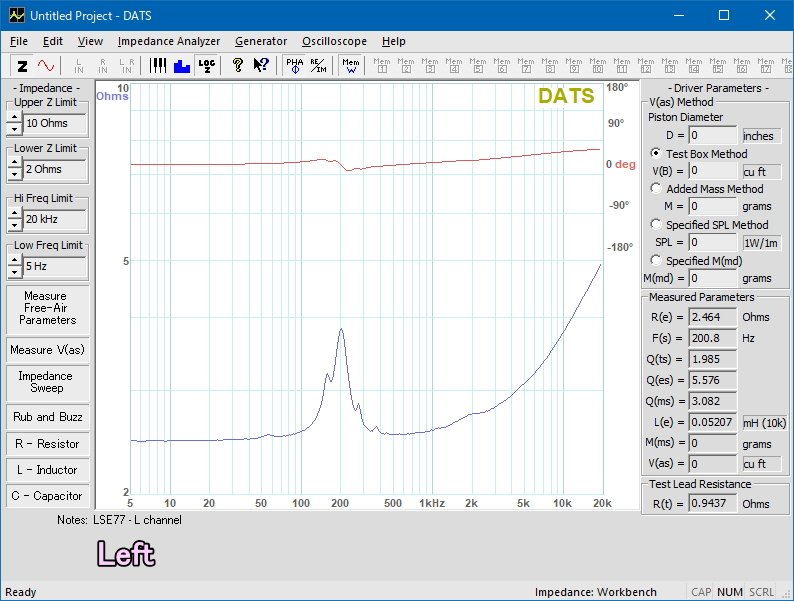Select the Specified SPL Method radio button
Viewport: 794px width, 601px height.
tap(656, 224)
